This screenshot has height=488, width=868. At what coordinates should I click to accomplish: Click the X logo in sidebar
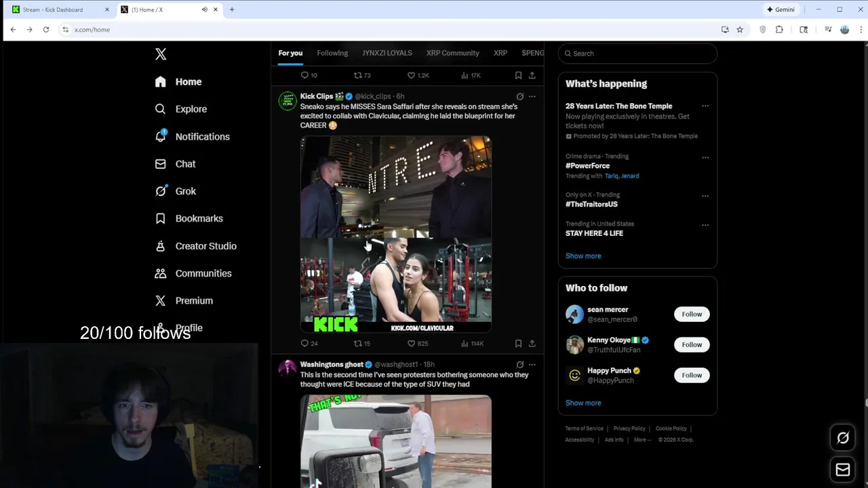[161, 54]
